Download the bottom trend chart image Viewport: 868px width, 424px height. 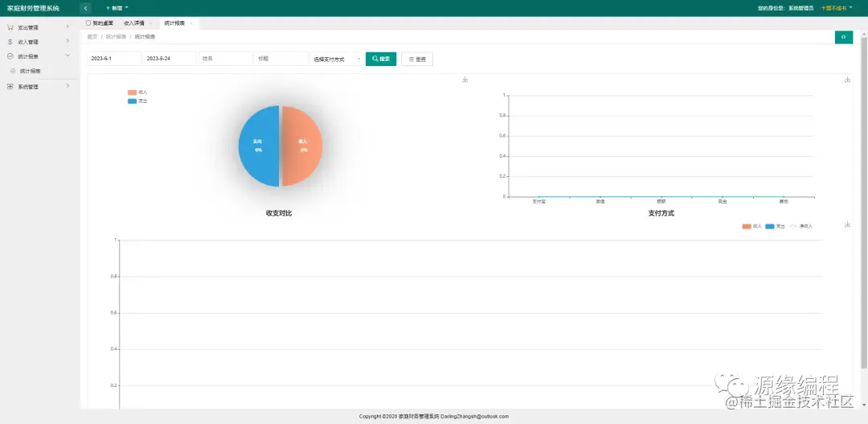[847, 224]
